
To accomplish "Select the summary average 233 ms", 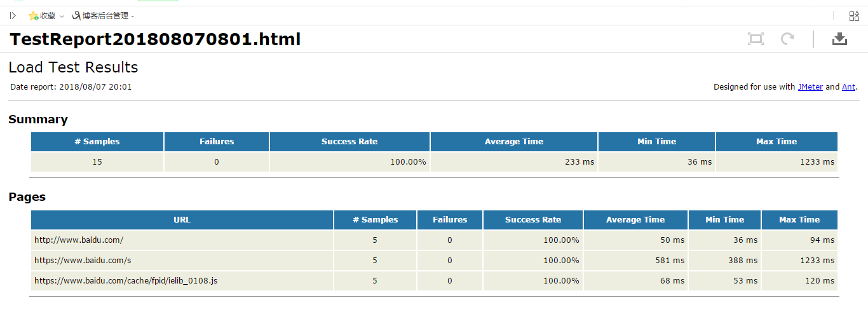I will pyautogui.click(x=514, y=162).
